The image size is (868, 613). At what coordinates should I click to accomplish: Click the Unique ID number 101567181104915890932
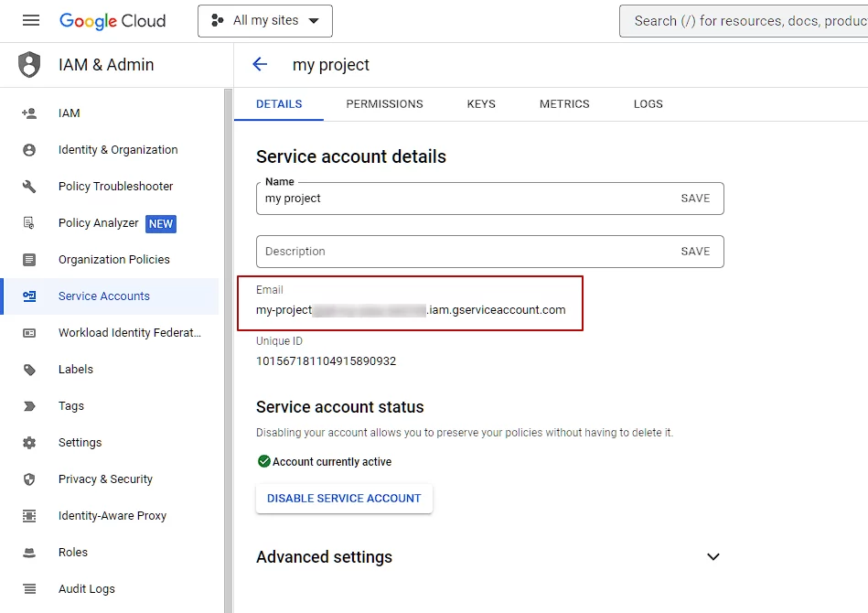[x=326, y=361]
